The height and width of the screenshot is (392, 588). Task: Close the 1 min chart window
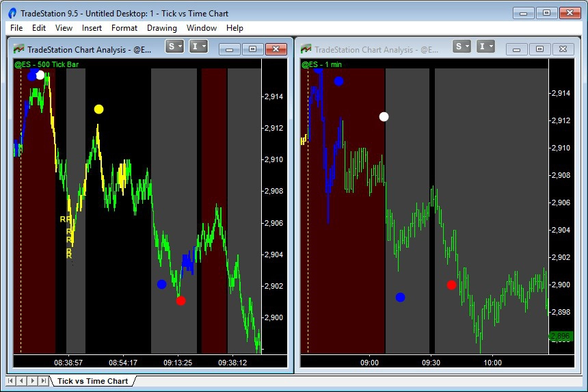pos(563,49)
